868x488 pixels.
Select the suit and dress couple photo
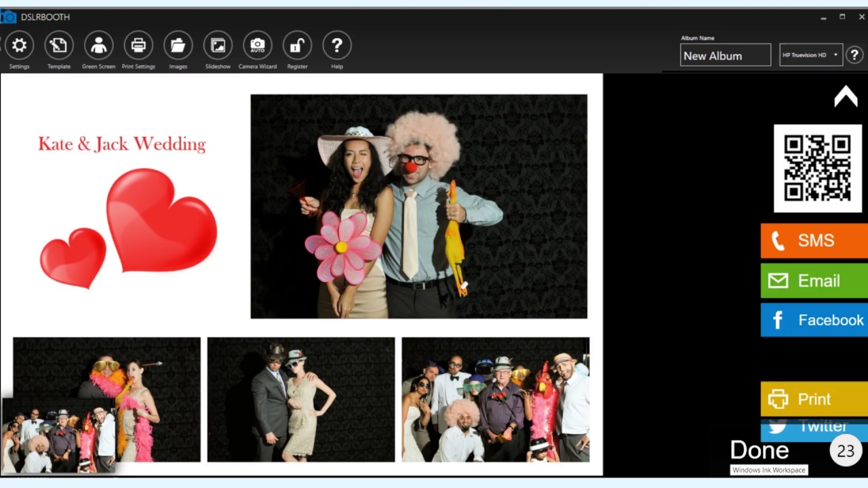[301, 400]
